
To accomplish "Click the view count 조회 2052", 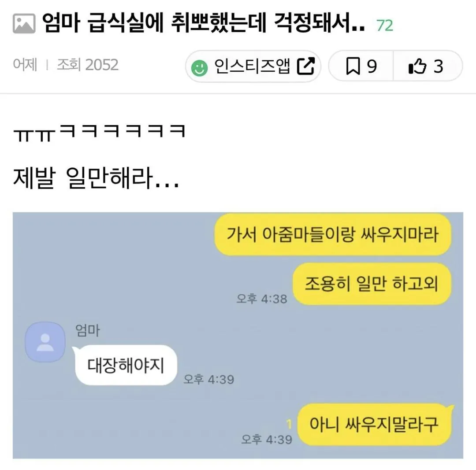I will click(88, 65).
